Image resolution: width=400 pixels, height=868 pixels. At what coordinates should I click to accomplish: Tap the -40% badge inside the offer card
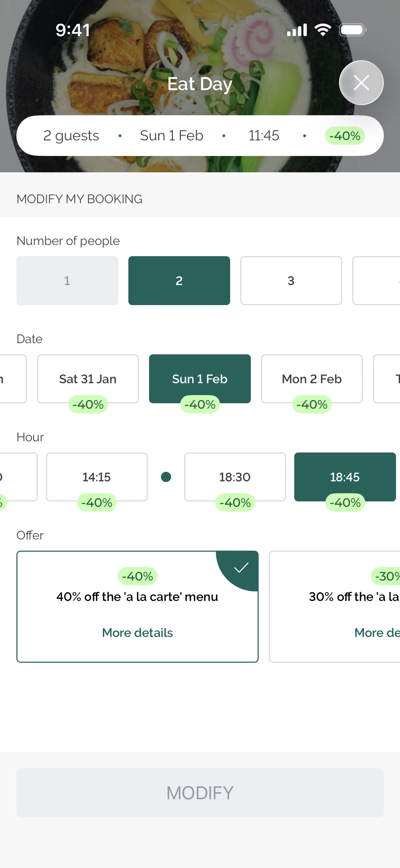click(x=137, y=576)
